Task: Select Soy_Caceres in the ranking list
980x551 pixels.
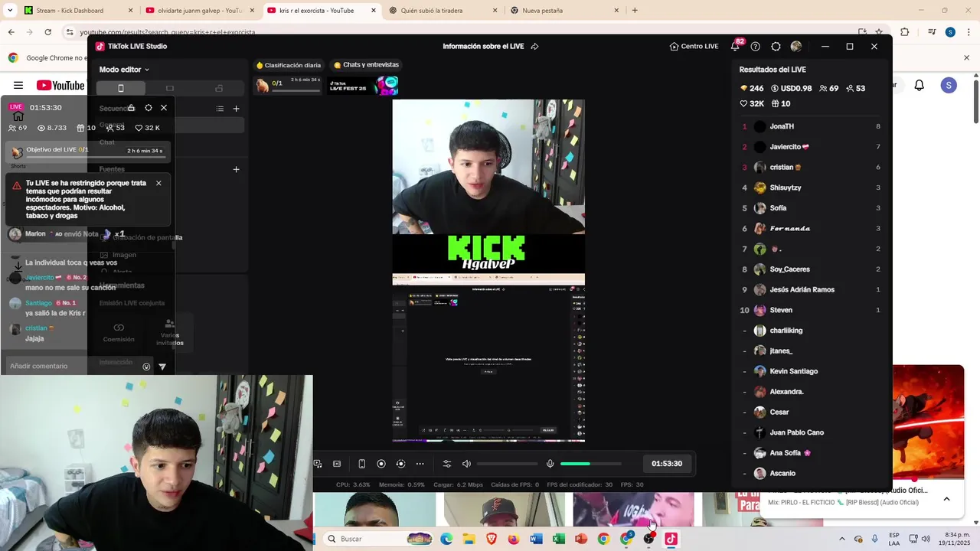Action: 810,269
